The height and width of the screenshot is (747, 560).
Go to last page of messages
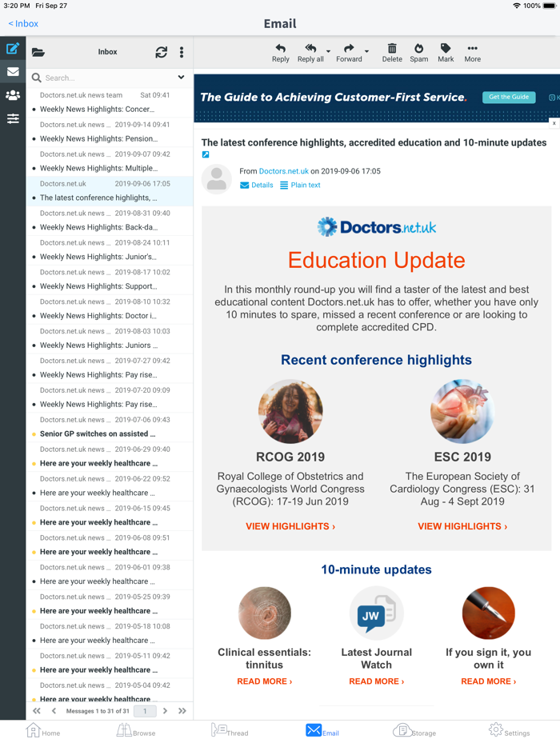pos(182,711)
